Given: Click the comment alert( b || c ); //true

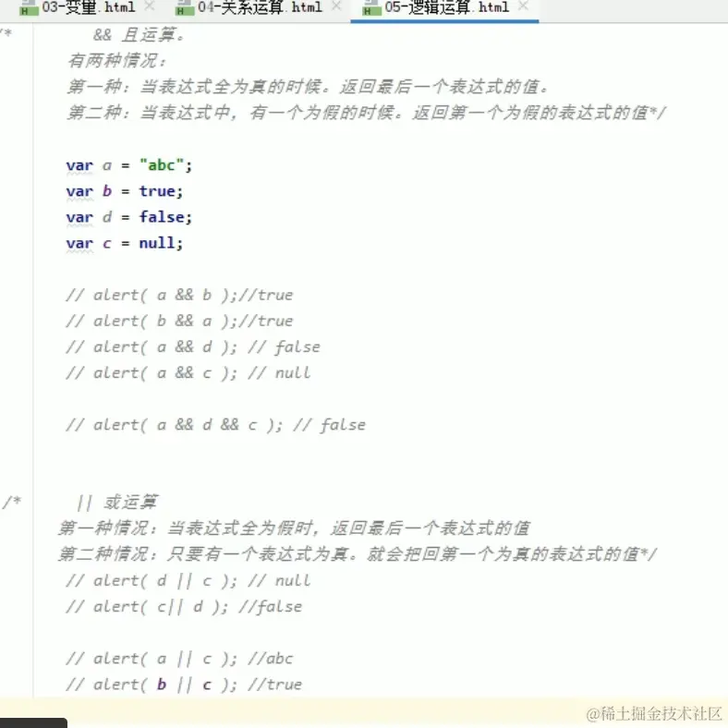Looking at the screenshot, I should coord(185,685).
